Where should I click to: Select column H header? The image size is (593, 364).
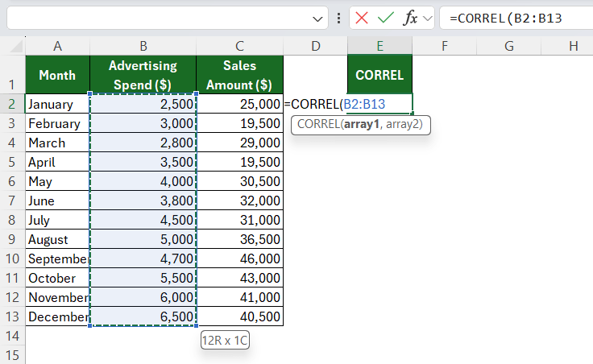point(567,46)
